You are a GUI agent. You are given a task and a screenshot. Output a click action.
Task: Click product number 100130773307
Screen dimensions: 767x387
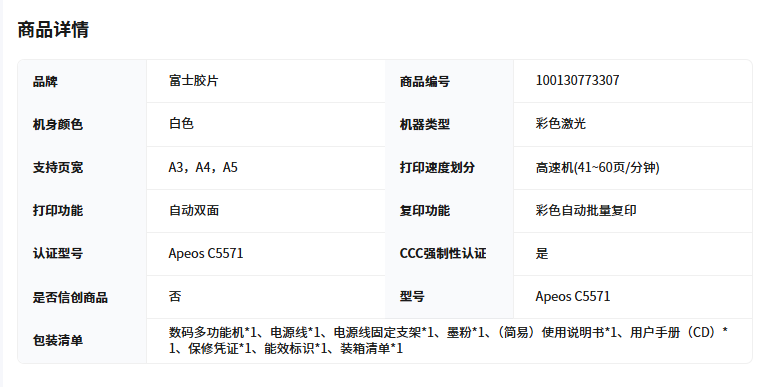[x=577, y=80]
